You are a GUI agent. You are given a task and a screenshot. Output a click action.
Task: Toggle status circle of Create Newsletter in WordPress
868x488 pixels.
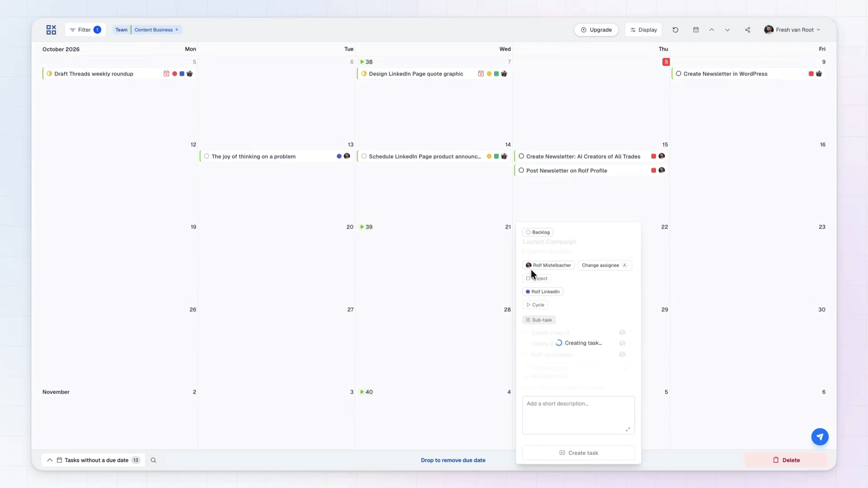(x=679, y=74)
